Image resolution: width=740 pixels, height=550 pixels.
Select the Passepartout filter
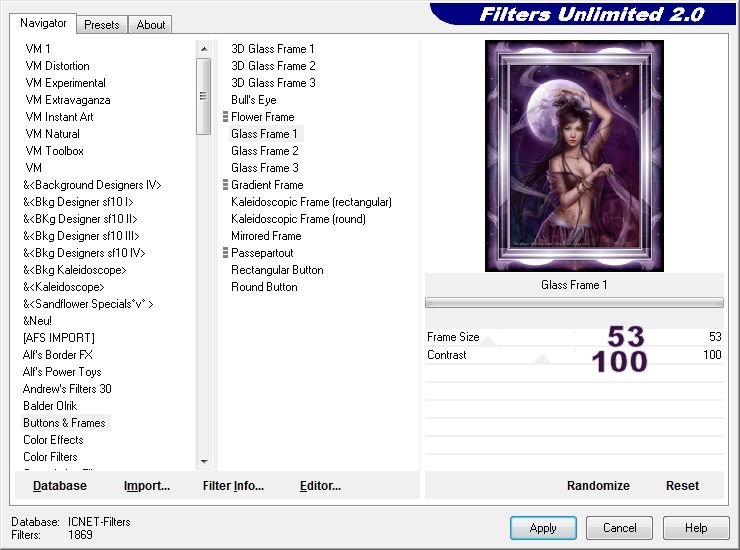coord(262,253)
